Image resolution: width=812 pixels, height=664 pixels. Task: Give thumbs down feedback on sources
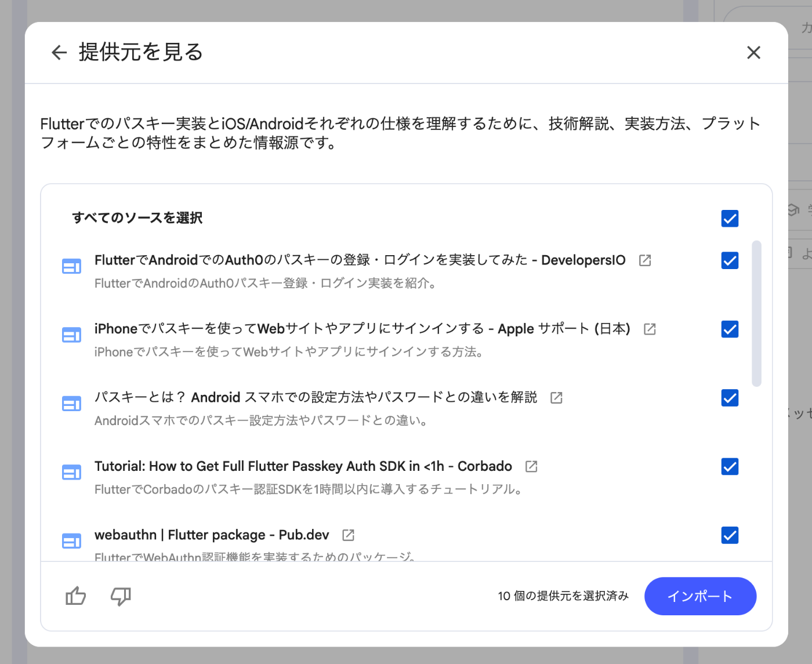(x=121, y=596)
